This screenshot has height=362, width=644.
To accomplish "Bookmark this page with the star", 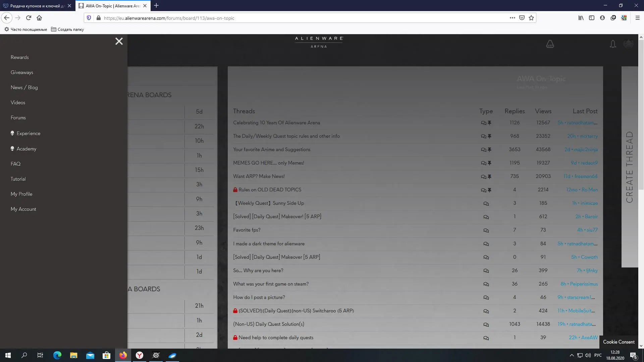I will click(531, 18).
